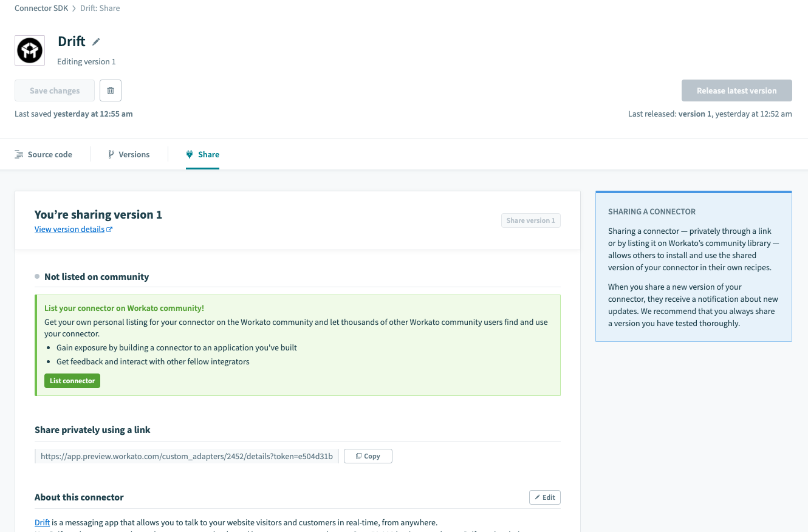Image resolution: width=808 pixels, height=532 pixels.
Task: Switch to the Versions tab
Action: coord(129,154)
